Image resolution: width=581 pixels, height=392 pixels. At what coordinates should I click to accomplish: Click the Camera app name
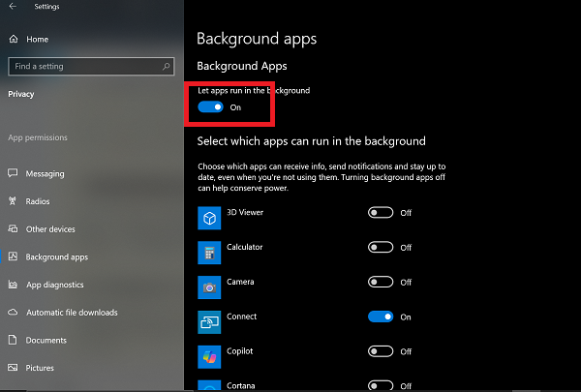point(240,282)
